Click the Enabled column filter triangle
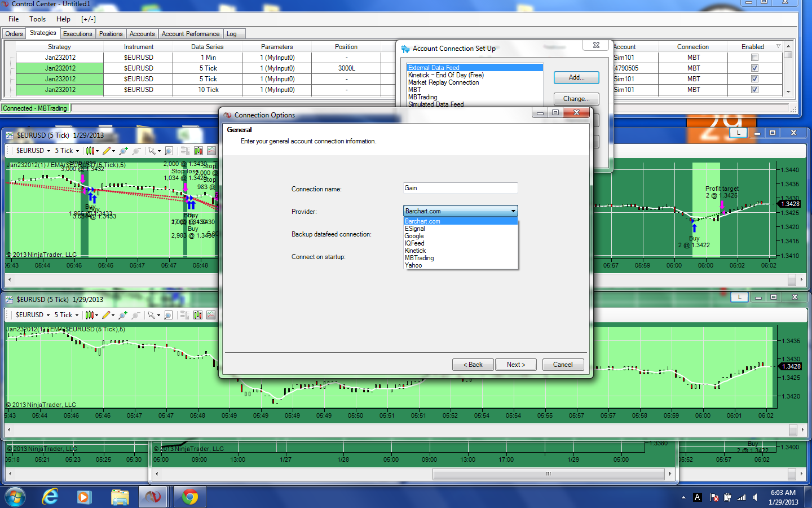Image resolution: width=812 pixels, height=508 pixels. coord(779,46)
